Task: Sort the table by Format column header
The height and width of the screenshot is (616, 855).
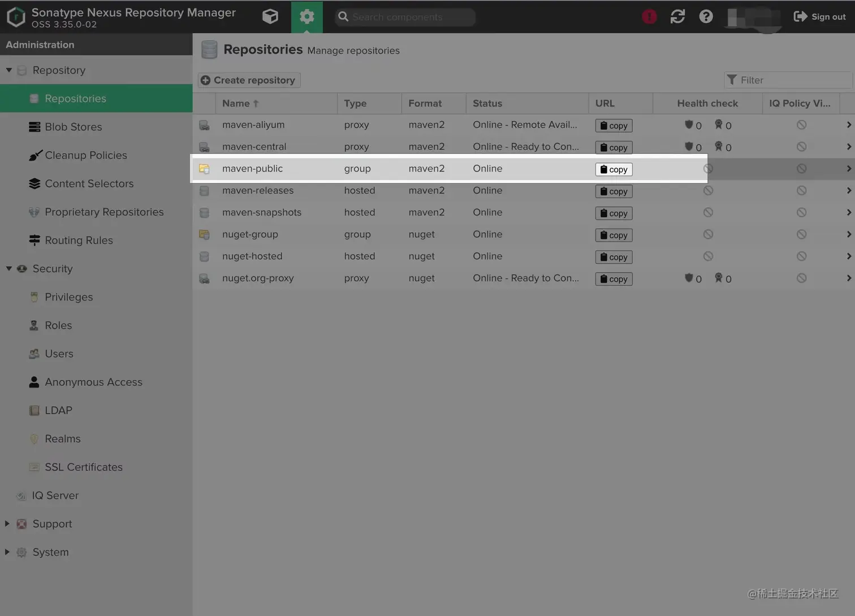Action: pos(434,104)
